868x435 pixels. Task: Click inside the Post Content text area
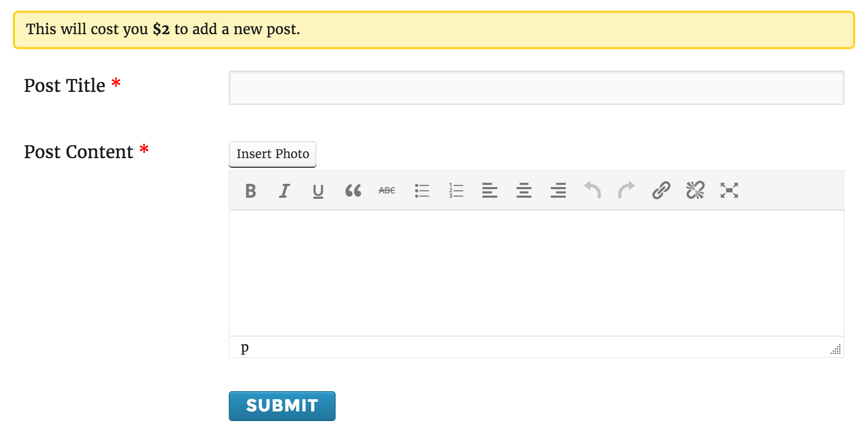[x=537, y=273]
